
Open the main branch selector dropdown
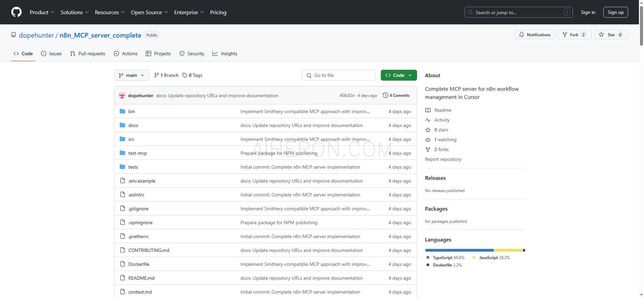tap(132, 75)
